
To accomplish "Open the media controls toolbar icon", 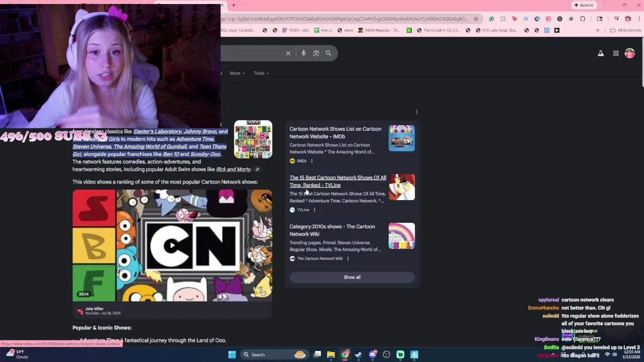I will point(616,19).
